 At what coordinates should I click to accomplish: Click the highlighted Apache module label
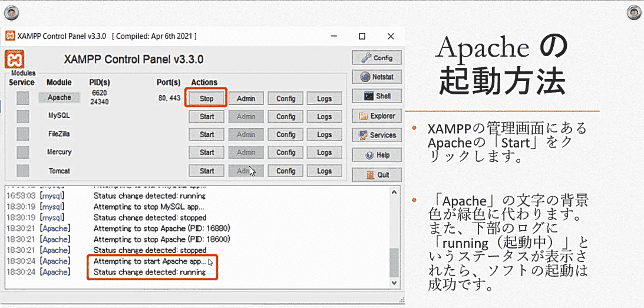[59, 97]
